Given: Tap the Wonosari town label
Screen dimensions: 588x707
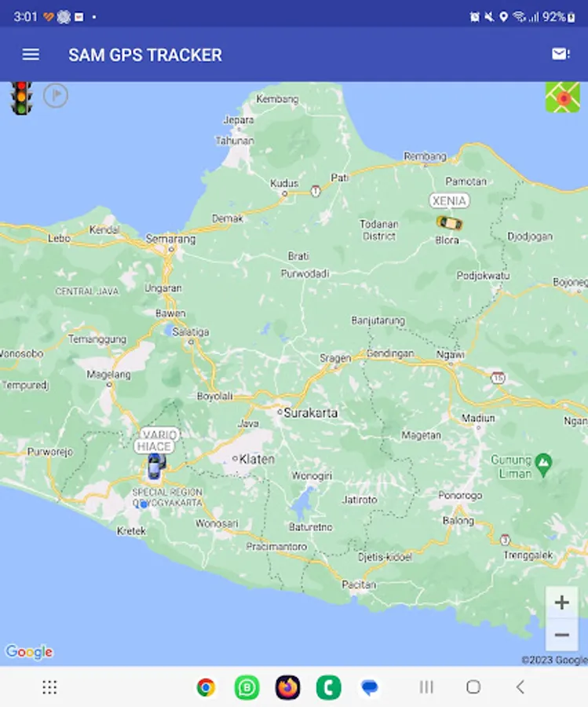Looking at the screenshot, I should click(217, 523).
